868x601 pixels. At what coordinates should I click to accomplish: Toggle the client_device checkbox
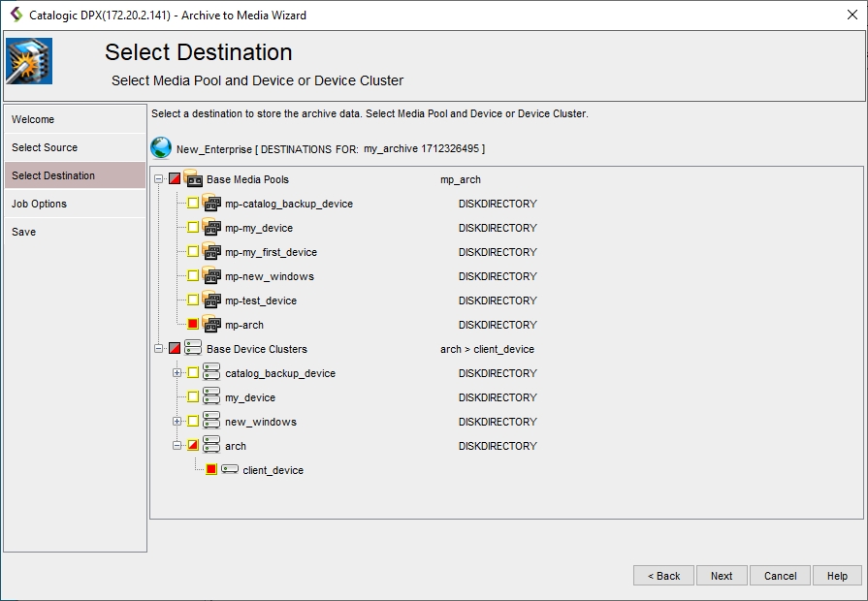click(211, 470)
